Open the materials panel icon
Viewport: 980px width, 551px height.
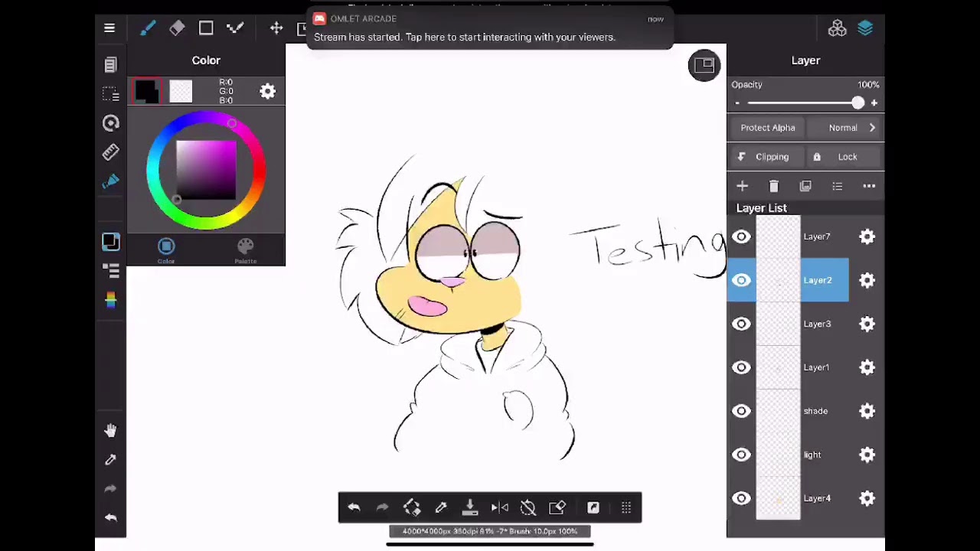tap(837, 28)
